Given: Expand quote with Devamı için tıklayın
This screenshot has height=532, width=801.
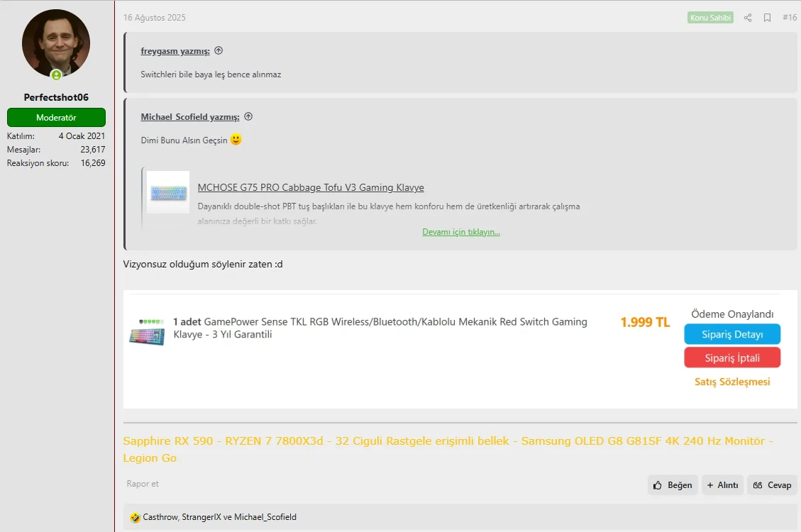Looking at the screenshot, I should pos(460,232).
